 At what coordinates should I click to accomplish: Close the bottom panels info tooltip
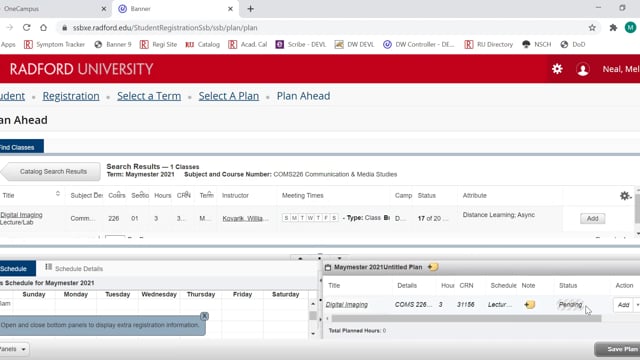(204, 316)
